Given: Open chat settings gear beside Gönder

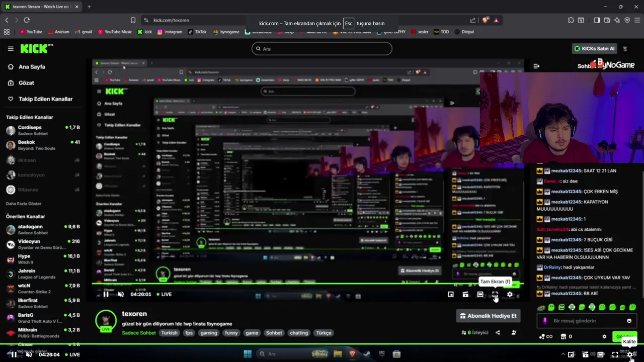Looking at the screenshot, I should click(x=604, y=336).
